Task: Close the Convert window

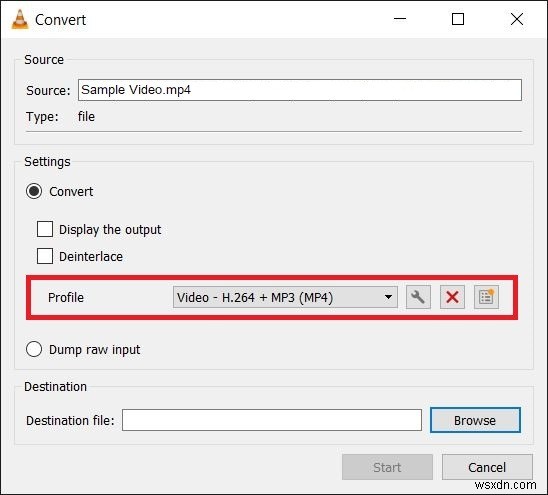Action: pyautogui.click(x=517, y=19)
